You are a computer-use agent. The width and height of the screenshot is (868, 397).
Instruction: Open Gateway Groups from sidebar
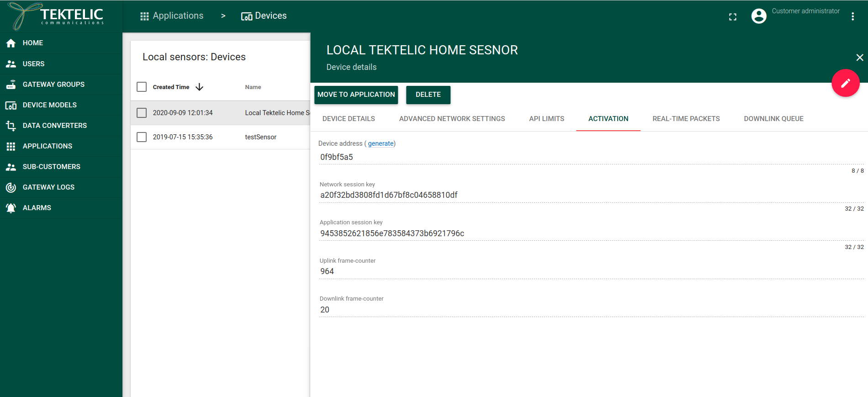[x=53, y=85]
